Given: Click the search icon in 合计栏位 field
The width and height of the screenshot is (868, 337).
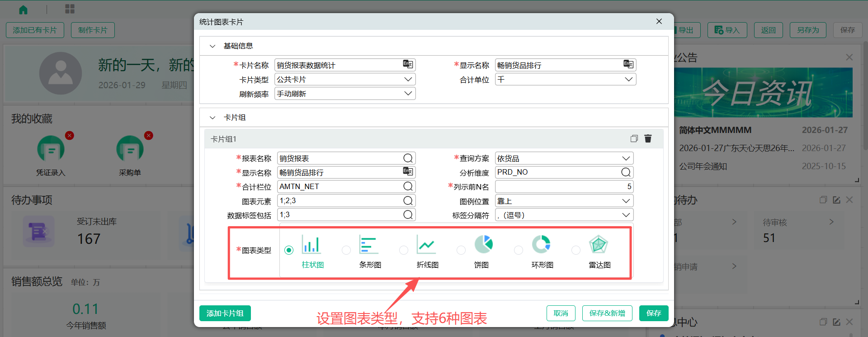Looking at the screenshot, I should (x=408, y=186).
